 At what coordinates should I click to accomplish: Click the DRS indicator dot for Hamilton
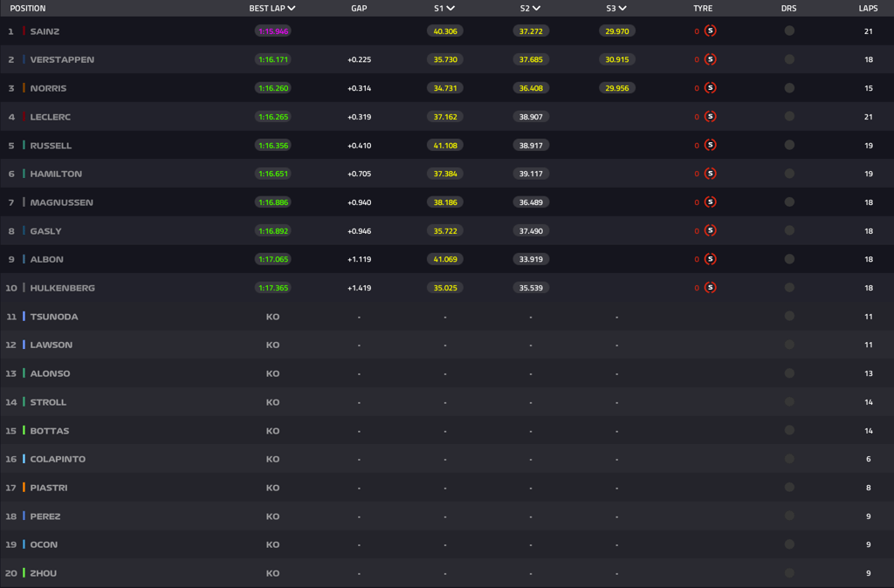(789, 174)
